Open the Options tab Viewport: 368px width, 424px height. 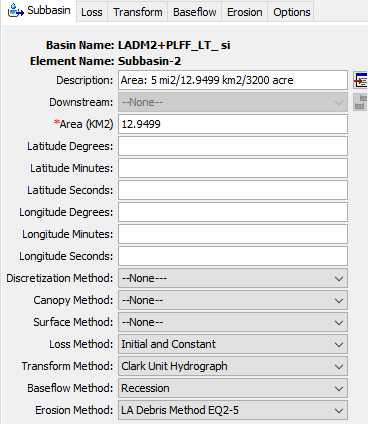click(x=292, y=12)
